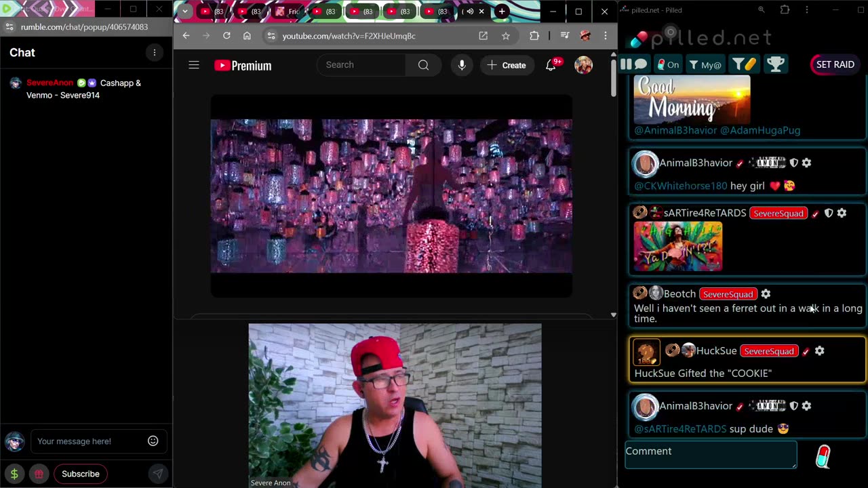Focus the Rumble chat message field
The width and height of the screenshot is (868, 488).
point(90,441)
